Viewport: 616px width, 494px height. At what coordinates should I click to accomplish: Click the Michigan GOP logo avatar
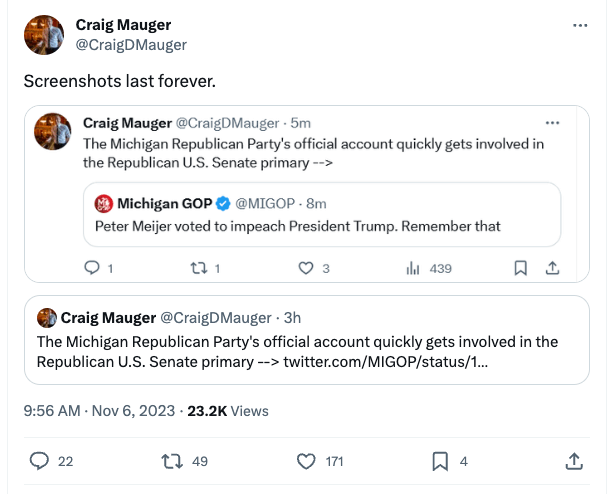coord(103,204)
